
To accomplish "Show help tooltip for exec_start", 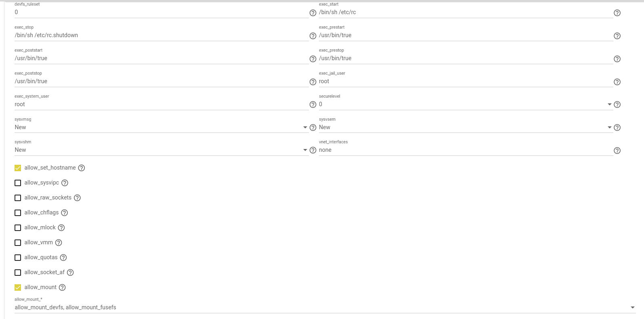I will pyautogui.click(x=617, y=13).
